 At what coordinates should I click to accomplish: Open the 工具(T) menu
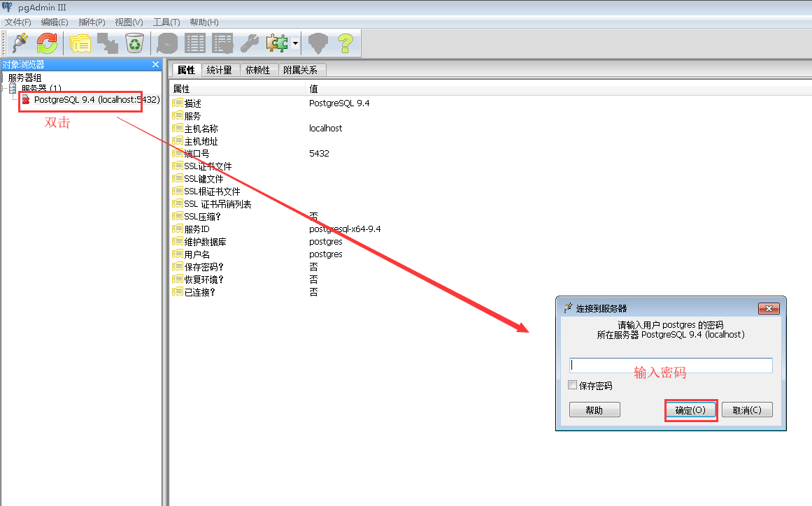[166, 22]
